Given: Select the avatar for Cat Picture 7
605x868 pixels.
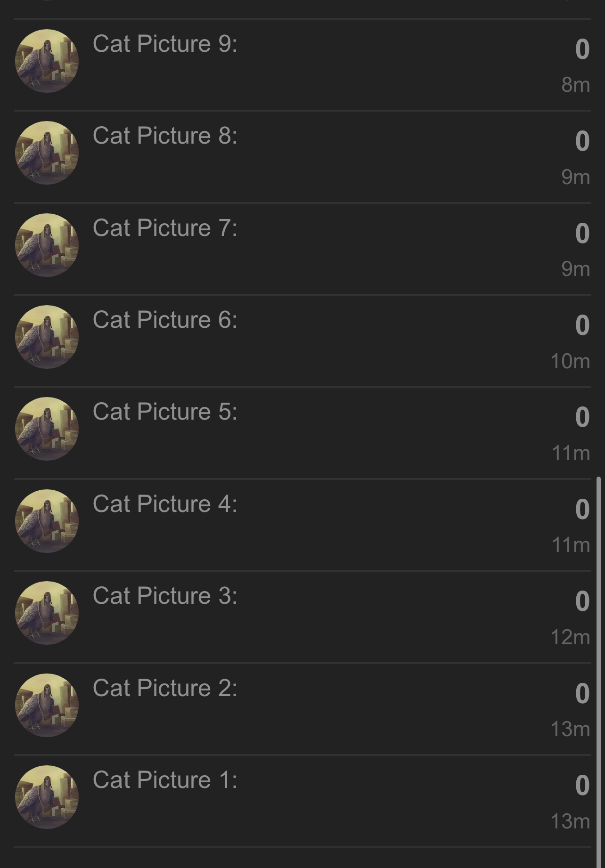Looking at the screenshot, I should (x=47, y=245).
